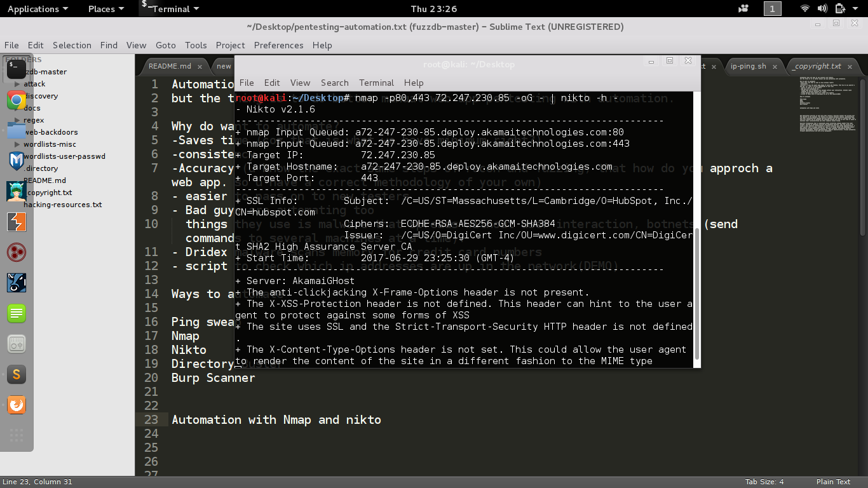Switch to the README.md tab
Screen dimensions: 868x488
tap(170, 66)
